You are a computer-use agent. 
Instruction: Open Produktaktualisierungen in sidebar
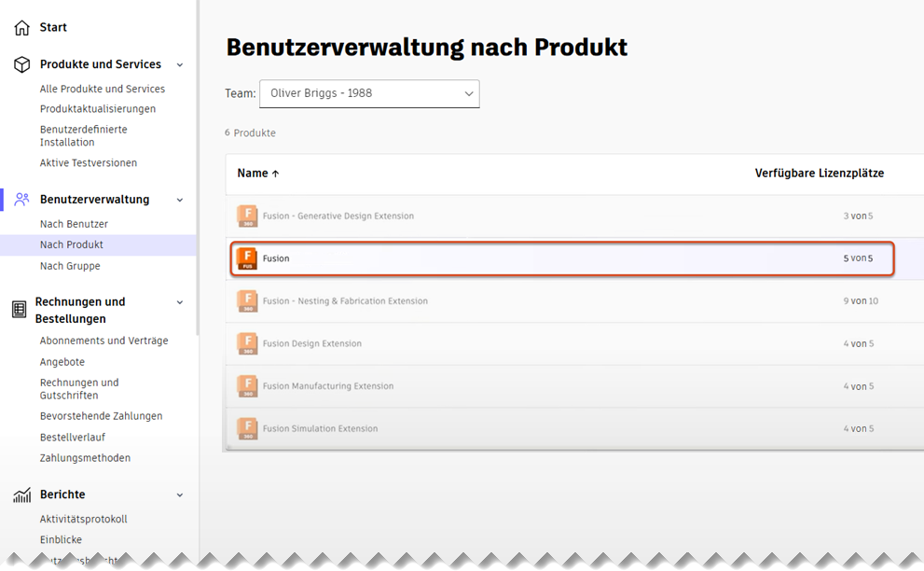click(x=98, y=108)
